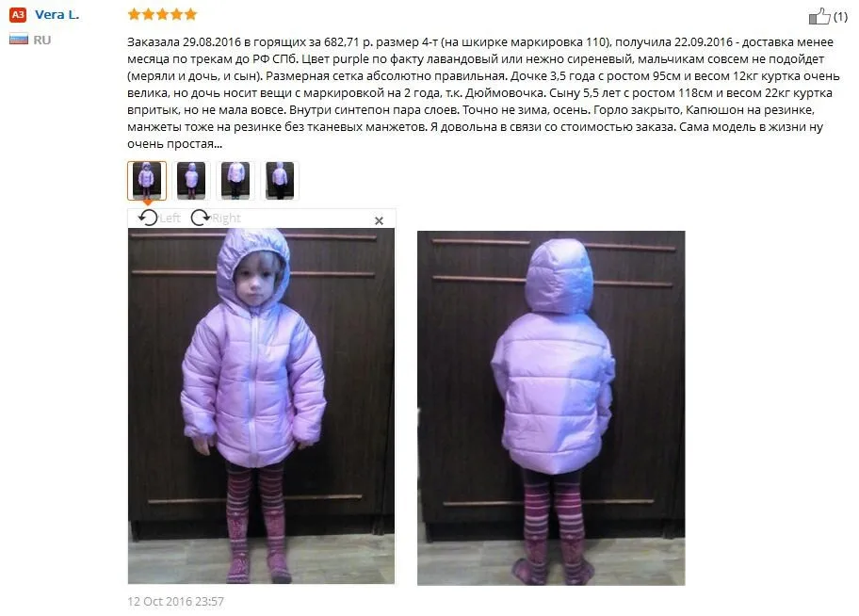Click the review text paragraph
Screen dimensions: 859x616
(x=483, y=92)
